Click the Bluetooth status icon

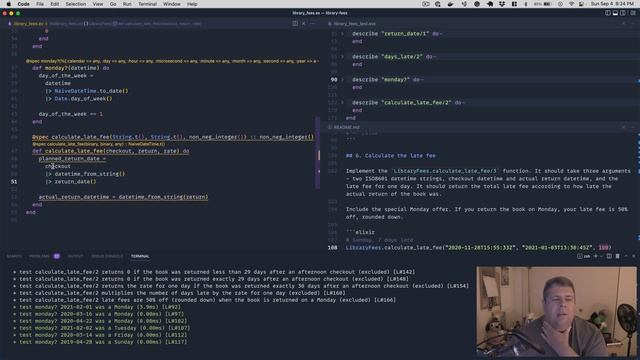(526, 4)
